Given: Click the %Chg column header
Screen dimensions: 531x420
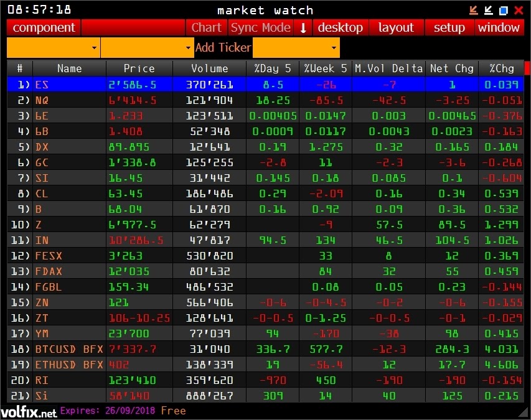Looking at the screenshot, I should 501,68.
